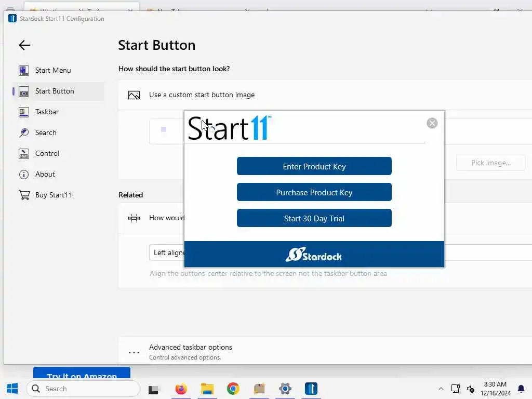Click the Purchase Product Key button

tap(314, 192)
